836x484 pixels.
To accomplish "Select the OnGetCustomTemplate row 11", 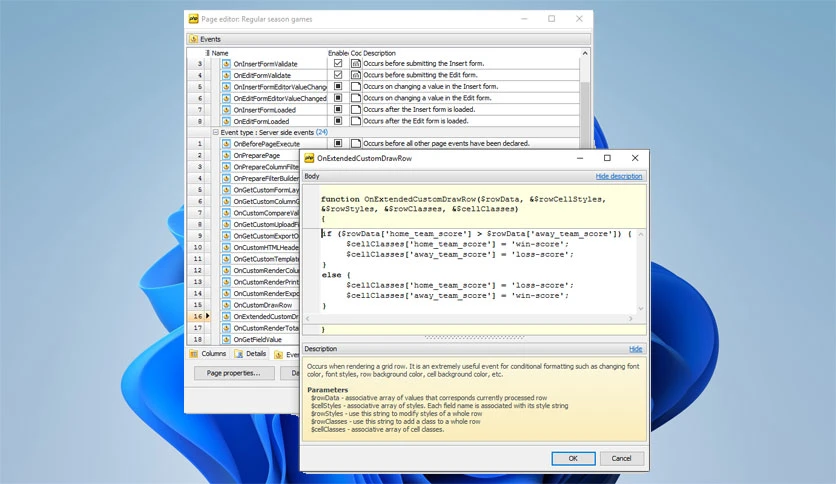I will [x=243, y=259].
